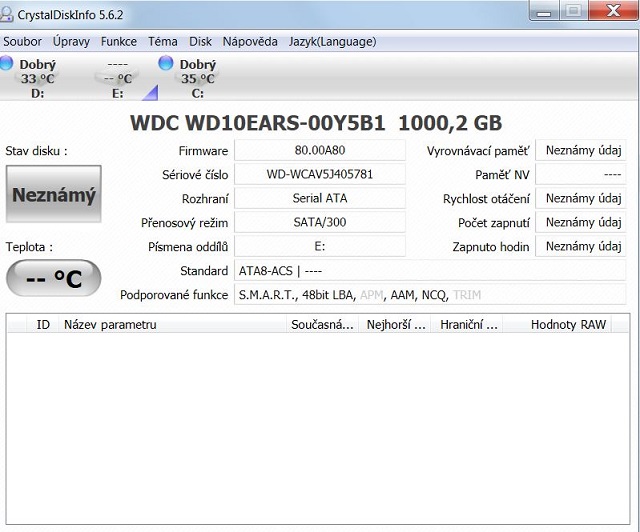
Task: Click the Hodnoty RAW column header
Action: tap(568, 325)
